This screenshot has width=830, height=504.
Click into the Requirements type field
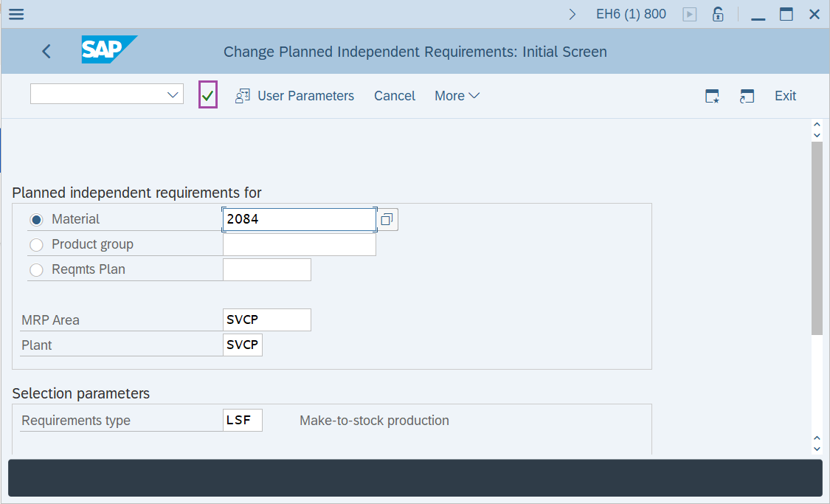[x=242, y=421]
